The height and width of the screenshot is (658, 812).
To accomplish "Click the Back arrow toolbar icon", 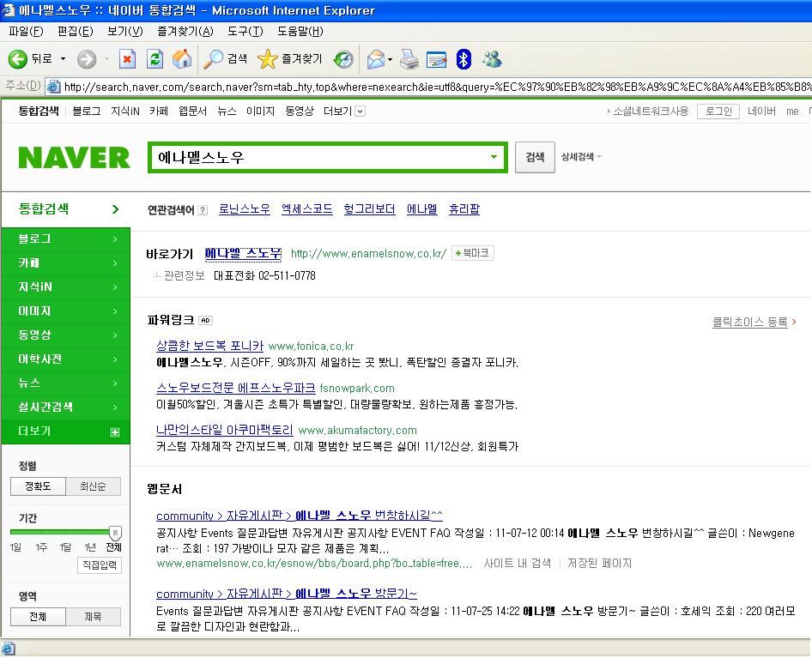I will click(x=18, y=59).
